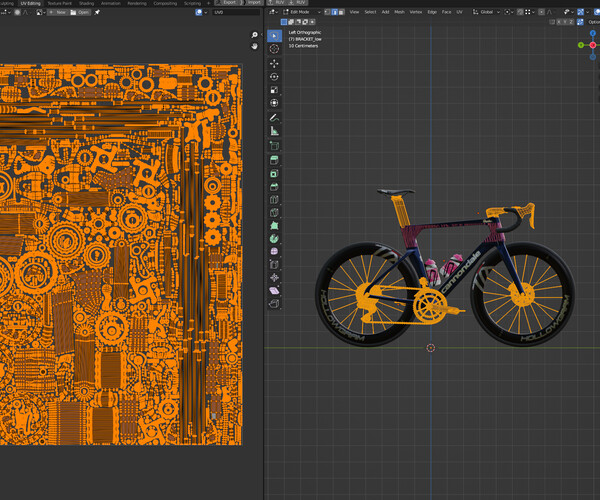Screen dimensions: 600x500
Task: Toggle X mirror axis
Action: (559, 22)
